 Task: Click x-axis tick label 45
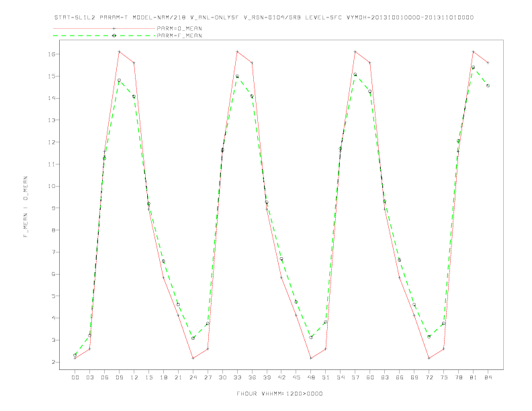(296, 377)
